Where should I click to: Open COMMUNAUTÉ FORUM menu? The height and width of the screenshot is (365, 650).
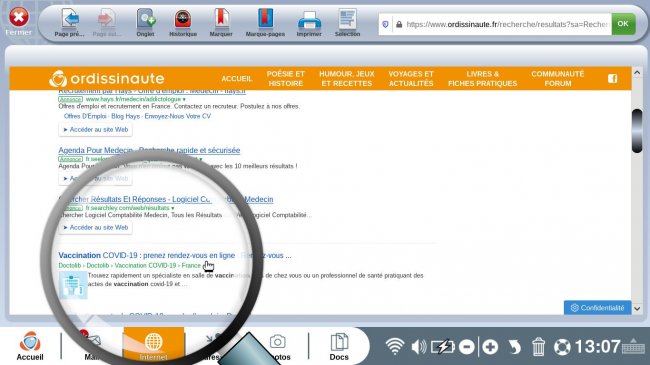558,78
